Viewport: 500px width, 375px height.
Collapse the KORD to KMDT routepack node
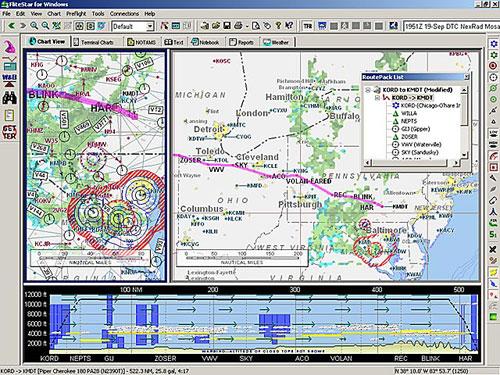[368, 90]
